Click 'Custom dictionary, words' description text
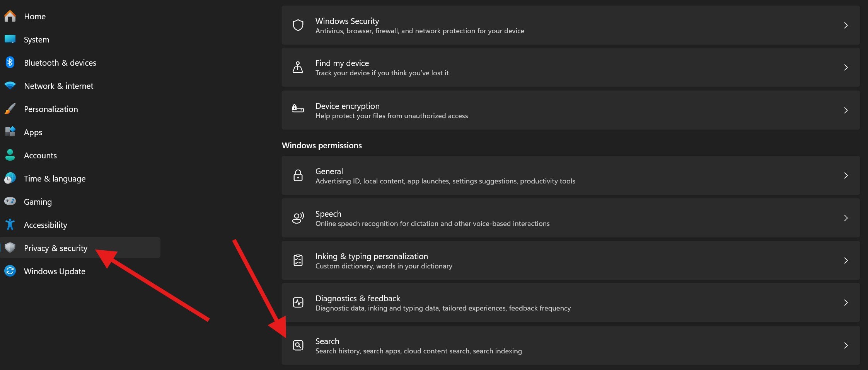 tap(384, 266)
